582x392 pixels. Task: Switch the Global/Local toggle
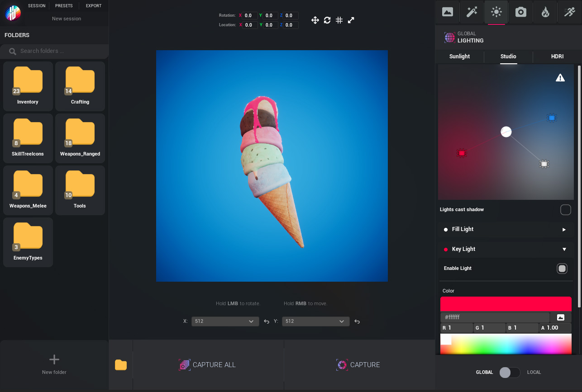510,373
